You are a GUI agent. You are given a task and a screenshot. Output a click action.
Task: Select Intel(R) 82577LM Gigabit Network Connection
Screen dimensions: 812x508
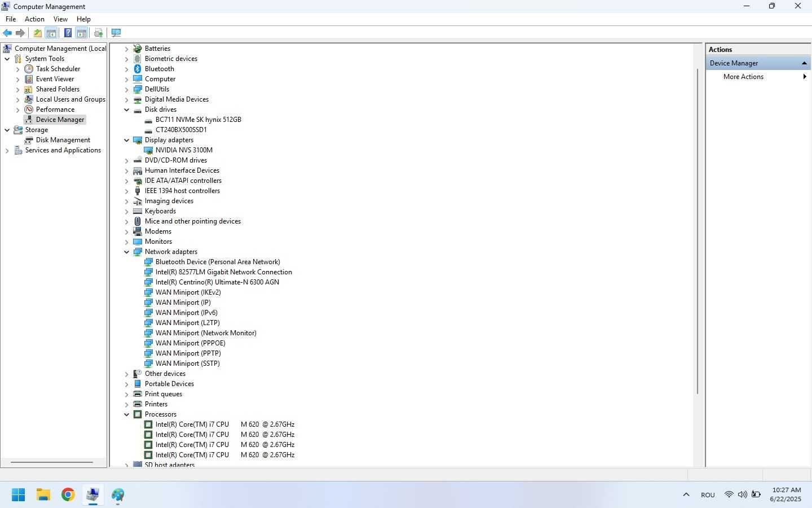point(223,272)
